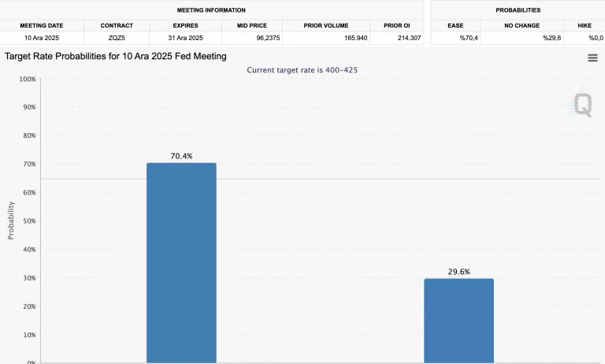Click the %70,4 ease probability cell

[469, 38]
